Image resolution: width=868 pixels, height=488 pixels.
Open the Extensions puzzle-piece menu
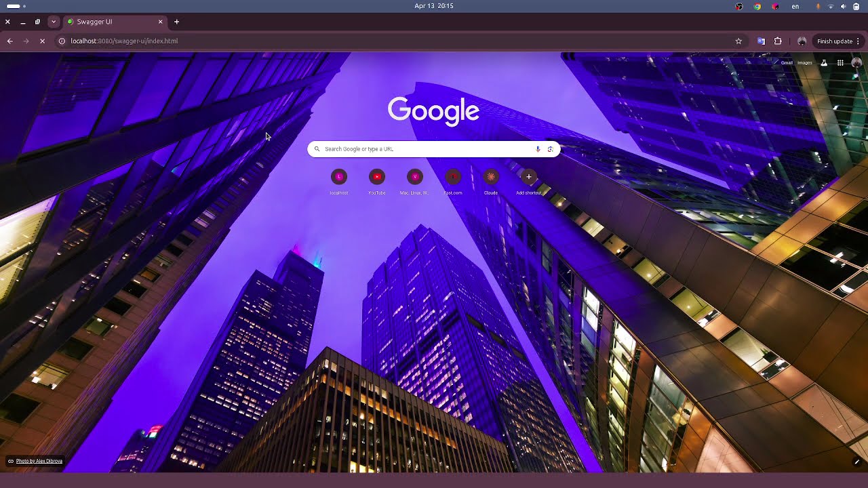[778, 41]
